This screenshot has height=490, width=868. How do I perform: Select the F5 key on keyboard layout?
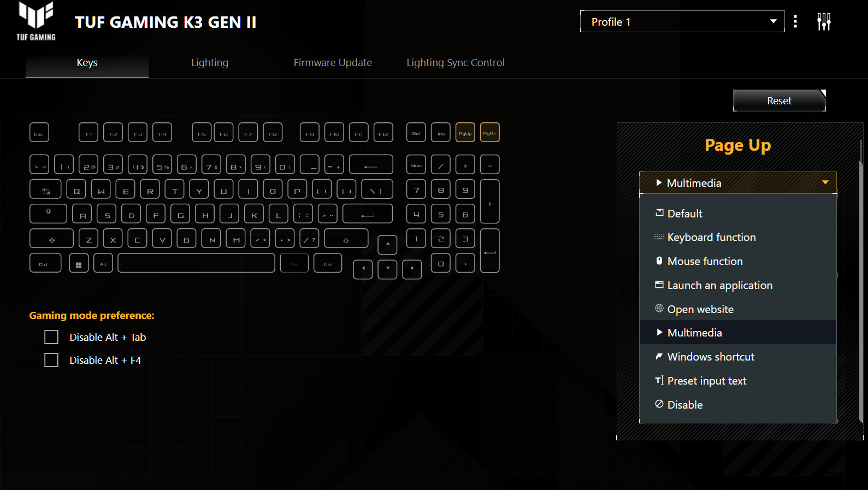pos(202,133)
